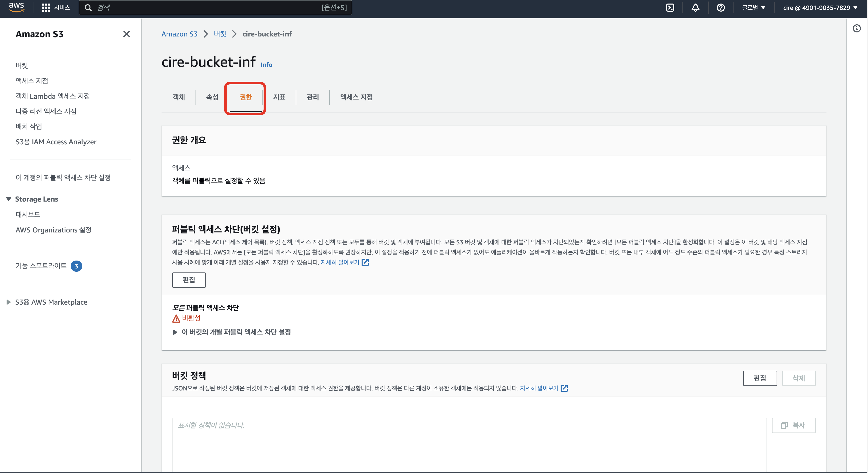Click external link icon in bucket policy description
Image resolution: width=868 pixels, height=473 pixels.
coord(564,388)
